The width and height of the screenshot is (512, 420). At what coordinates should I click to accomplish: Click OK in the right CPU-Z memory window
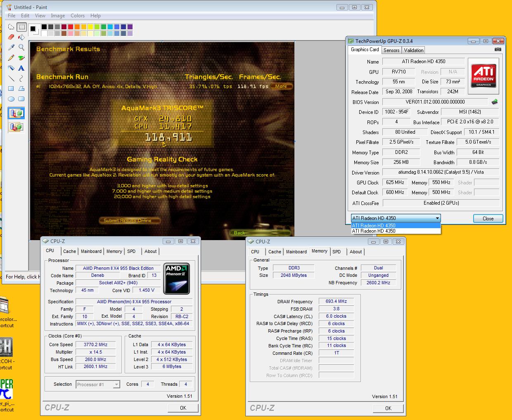point(388,408)
